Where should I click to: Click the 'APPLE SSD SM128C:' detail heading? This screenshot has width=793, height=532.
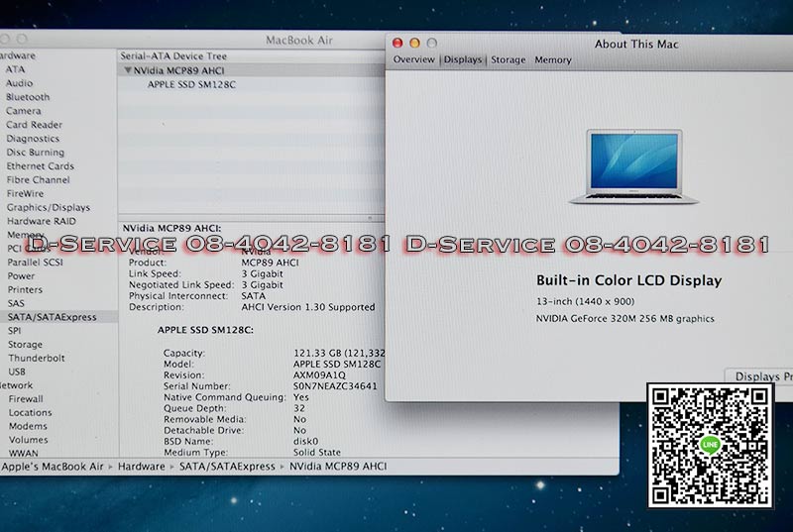coord(205,330)
